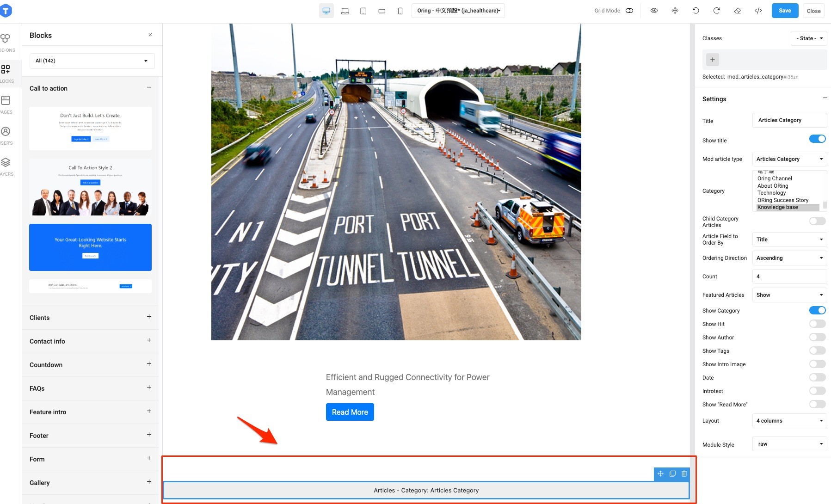Clear canvas with eraser icon

[738, 11]
